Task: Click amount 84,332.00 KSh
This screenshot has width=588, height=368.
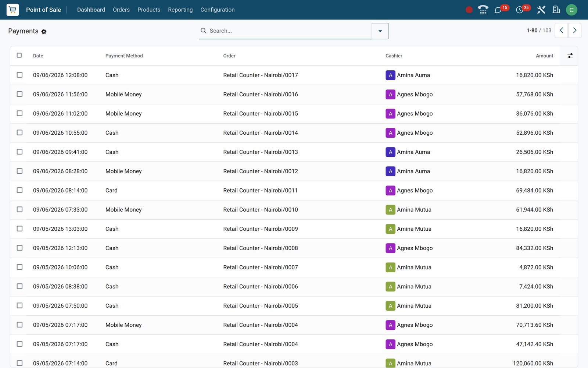Action: coord(534,248)
